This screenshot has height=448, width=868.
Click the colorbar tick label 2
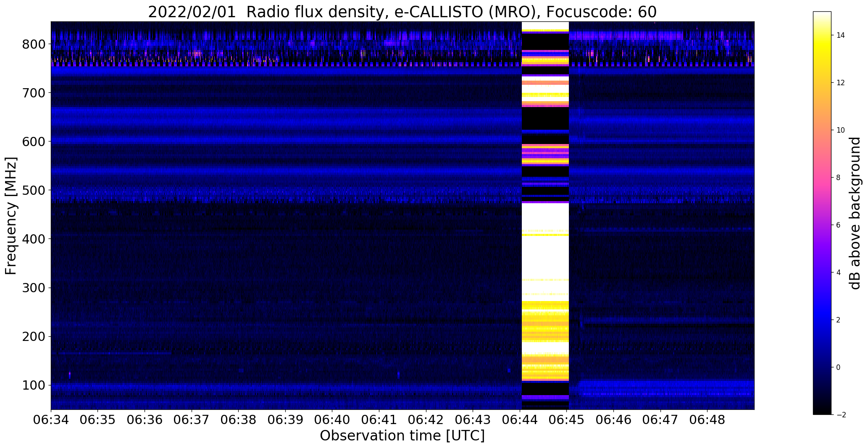pos(838,320)
